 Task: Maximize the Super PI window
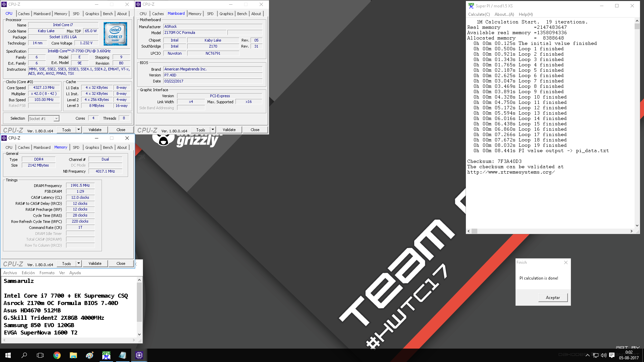click(x=617, y=6)
